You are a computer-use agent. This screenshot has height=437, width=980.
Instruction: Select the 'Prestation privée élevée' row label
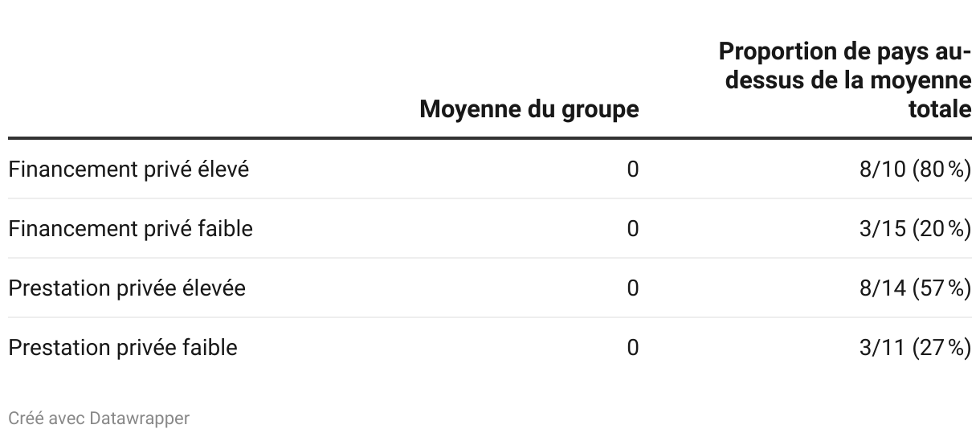(127, 288)
